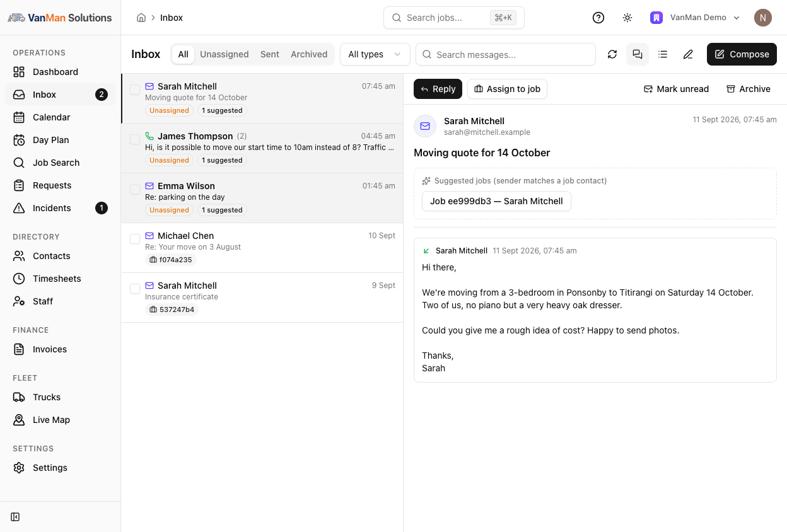The height and width of the screenshot is (532, 787).
Task: Click Sarah Mitchell's email avatar icon
Action: pos(425,126)
